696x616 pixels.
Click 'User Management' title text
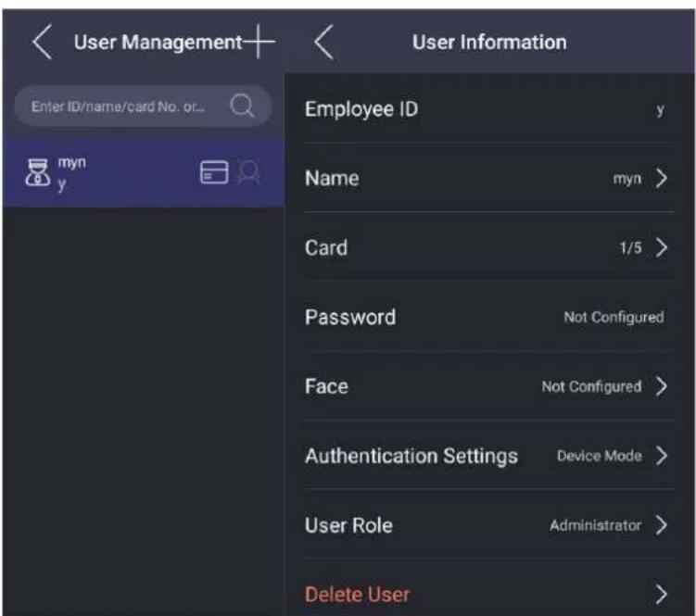tap(158, 43)
